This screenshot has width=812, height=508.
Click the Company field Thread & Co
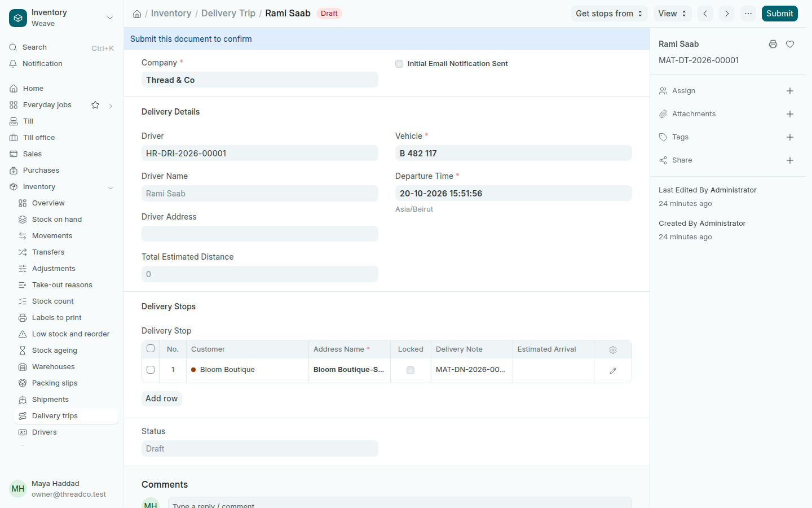coord(260,80)
